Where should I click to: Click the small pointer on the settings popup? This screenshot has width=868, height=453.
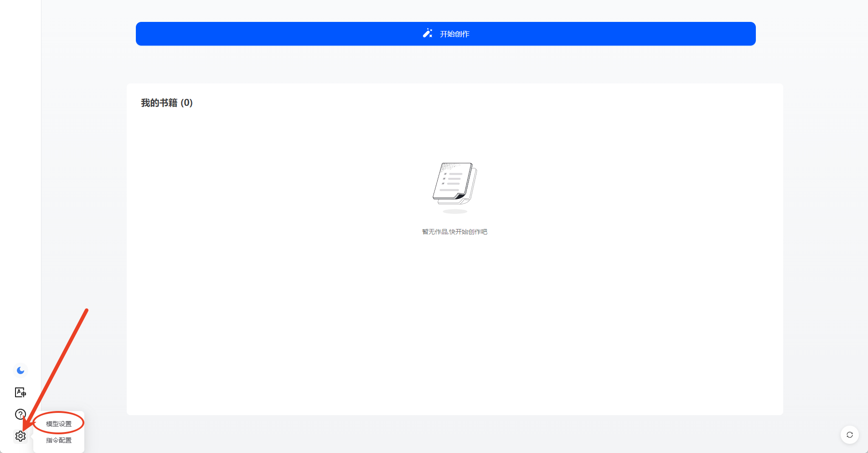point(32,436)
